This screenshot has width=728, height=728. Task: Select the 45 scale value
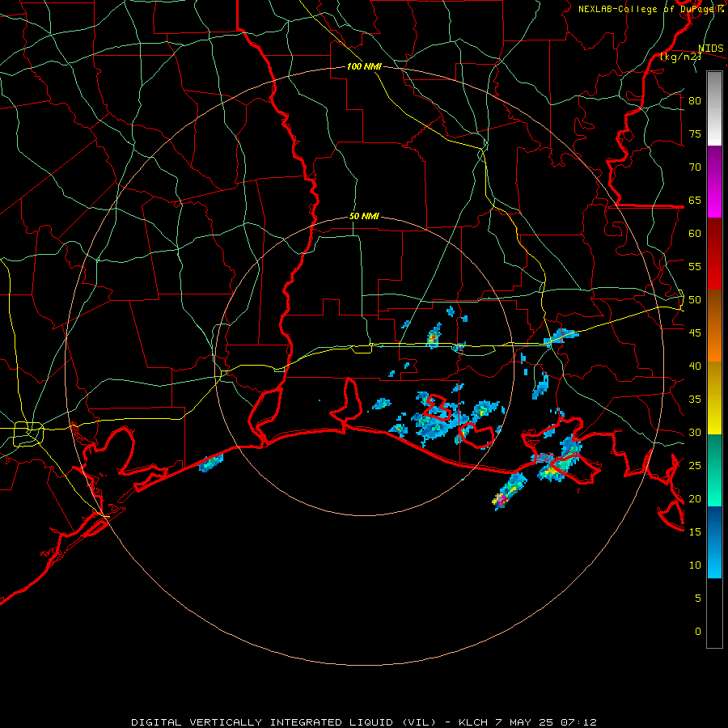[x=695, y=333]
